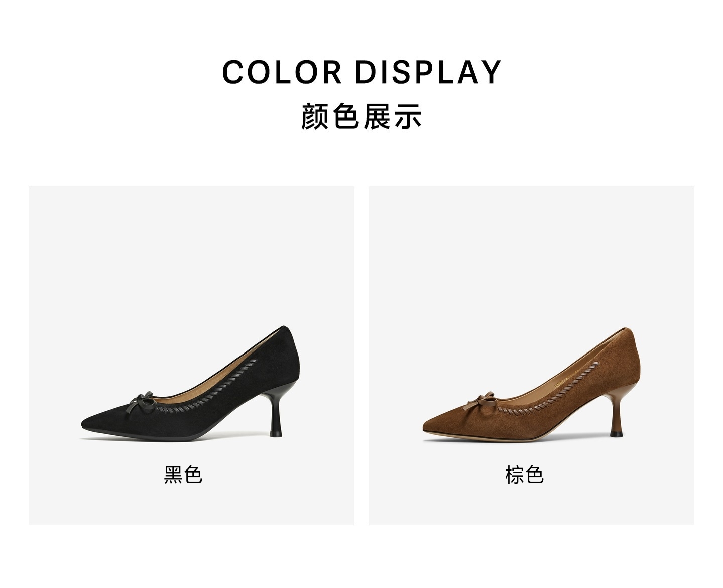Click the white gap between both color panels
Viewport: 723px width, 588px height.
pos(361,356)
